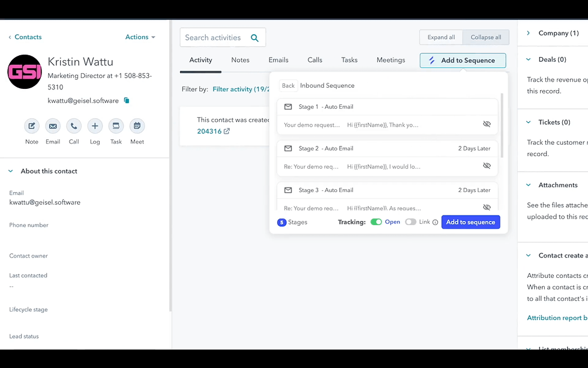Open Attribution report link
Viewport: 588px width, 368px height.
click(557, 318)
